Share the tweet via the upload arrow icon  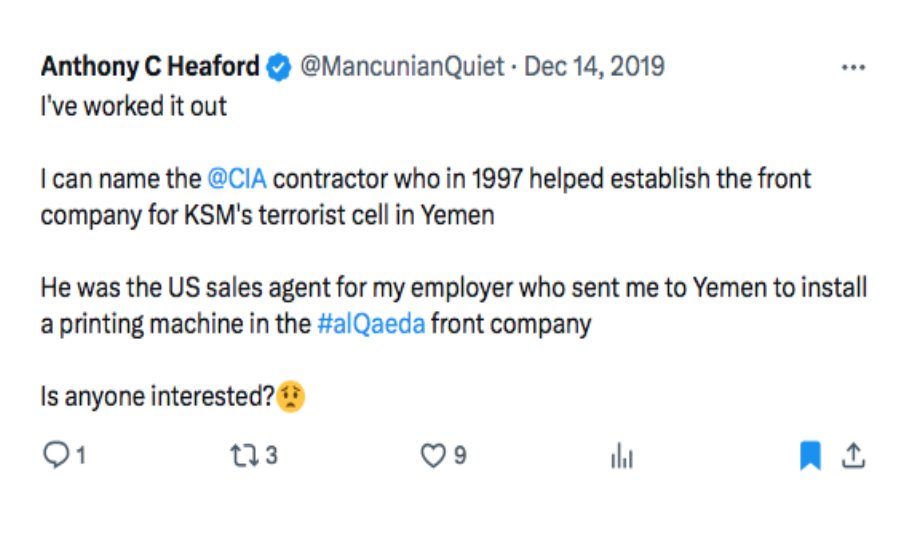click(x=852, y=457)
